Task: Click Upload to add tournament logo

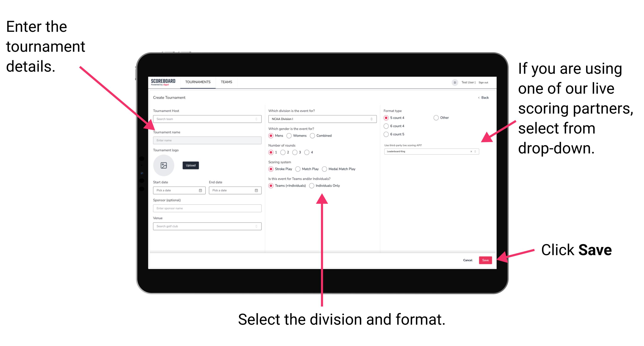Action: point(191,165)
